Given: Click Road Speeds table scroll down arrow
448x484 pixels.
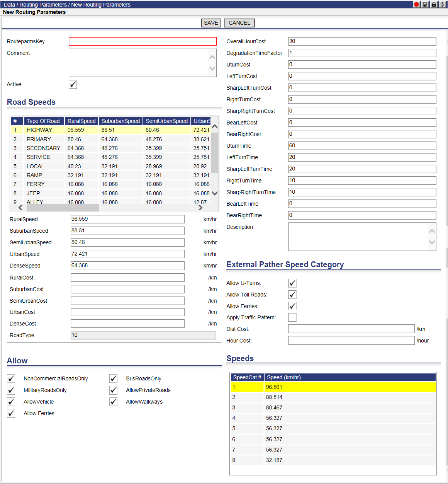Looking at the screenshot, I should (x=215, y=193).
